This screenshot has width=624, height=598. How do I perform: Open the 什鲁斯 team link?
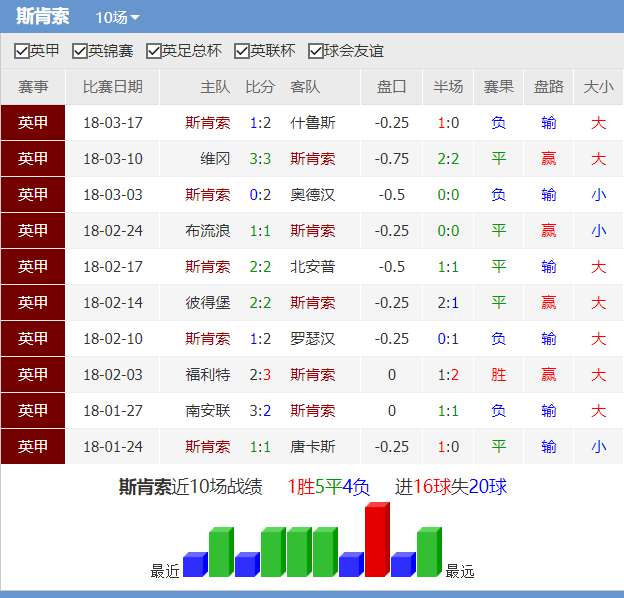pos(312,123)
